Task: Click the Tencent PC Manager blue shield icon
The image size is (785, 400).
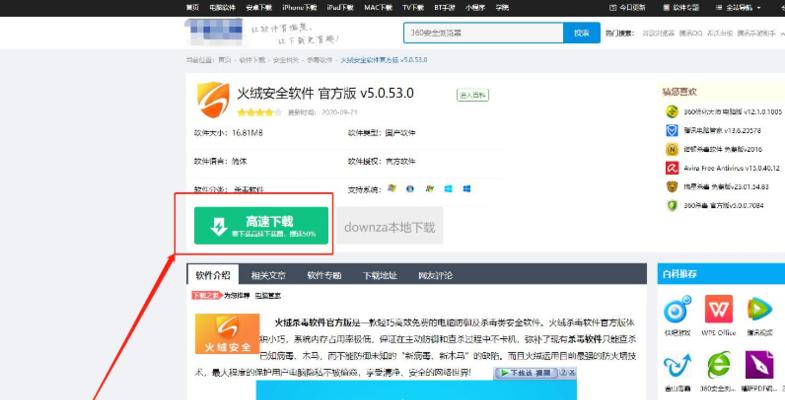Action: (x=671, y=130)
